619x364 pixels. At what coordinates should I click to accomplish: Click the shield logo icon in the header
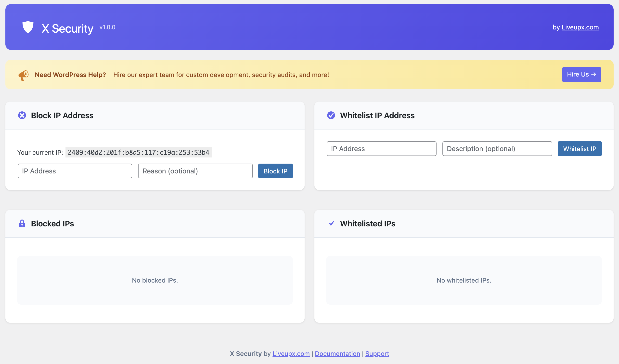click(28, 27)
